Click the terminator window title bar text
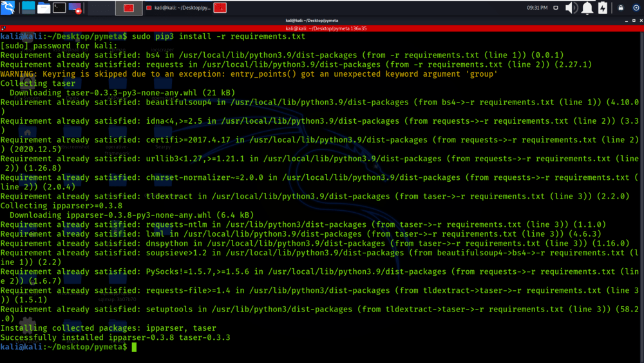 click(x=312, y=20)
